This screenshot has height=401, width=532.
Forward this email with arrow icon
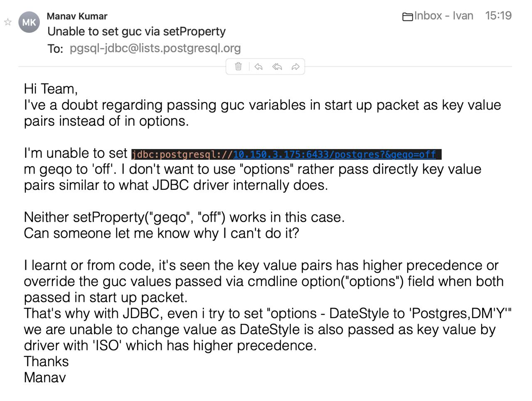click(x=296, y=66)
